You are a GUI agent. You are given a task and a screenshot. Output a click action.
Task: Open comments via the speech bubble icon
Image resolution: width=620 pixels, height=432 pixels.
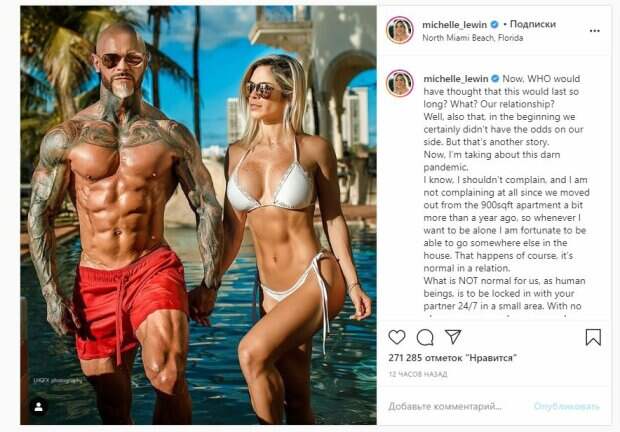click(425, 338)
